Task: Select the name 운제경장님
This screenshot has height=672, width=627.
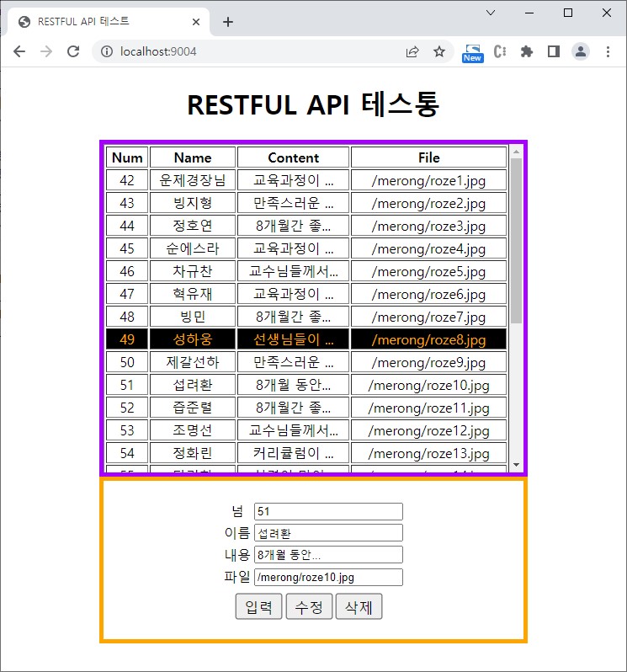Action: 193,180
